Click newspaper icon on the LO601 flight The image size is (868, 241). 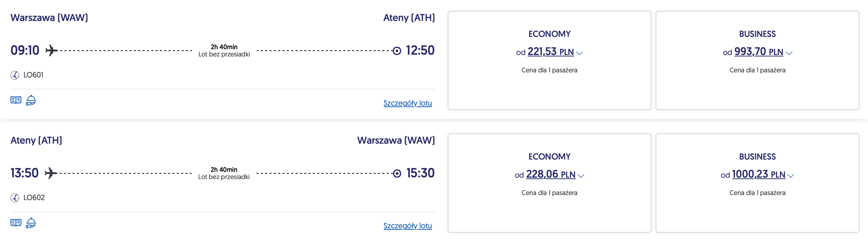[16, 100]
